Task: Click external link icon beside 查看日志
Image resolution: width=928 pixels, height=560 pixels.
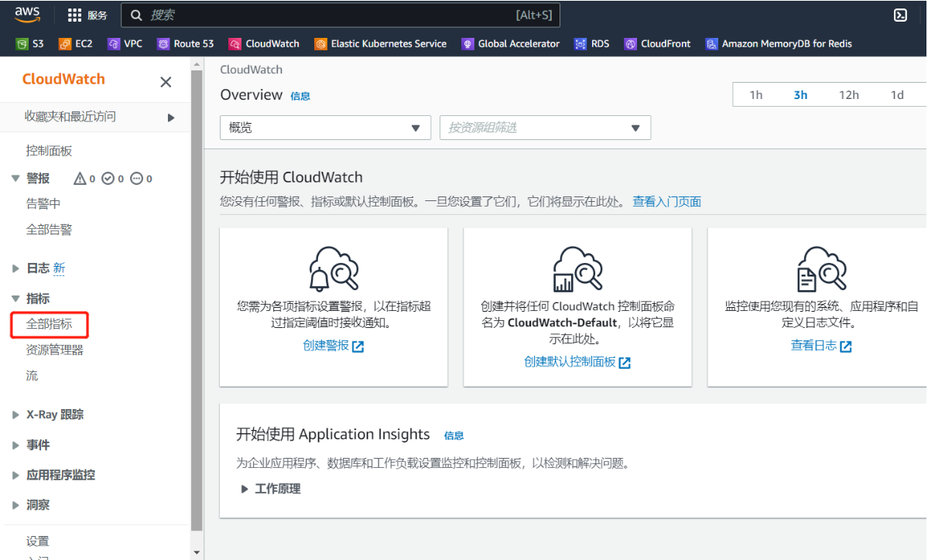Action: [x=846, y=347]
